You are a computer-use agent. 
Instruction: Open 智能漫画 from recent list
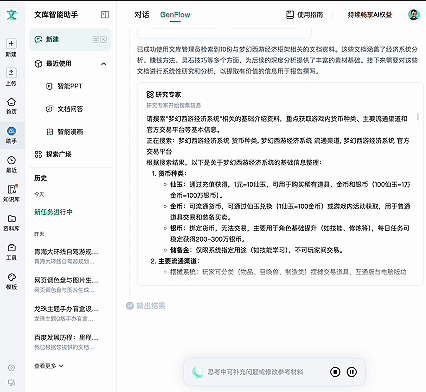pos(70,132)
